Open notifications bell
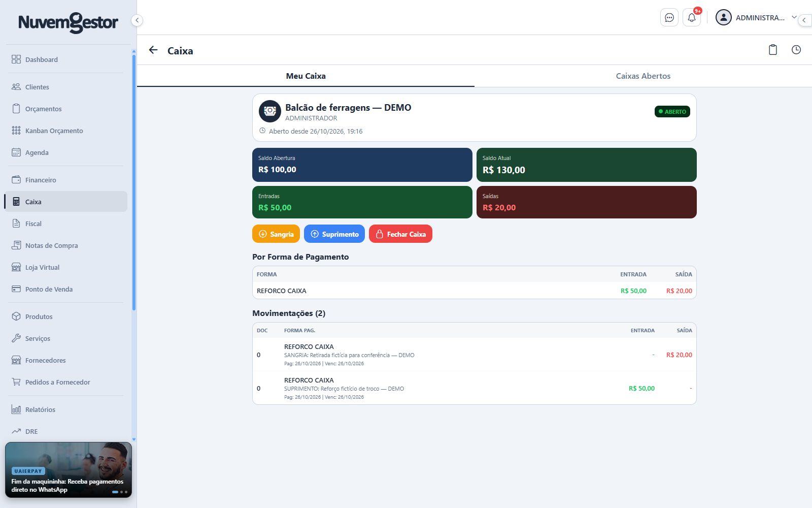This screenshot has height=508, width=812. [x=692, y=18]
